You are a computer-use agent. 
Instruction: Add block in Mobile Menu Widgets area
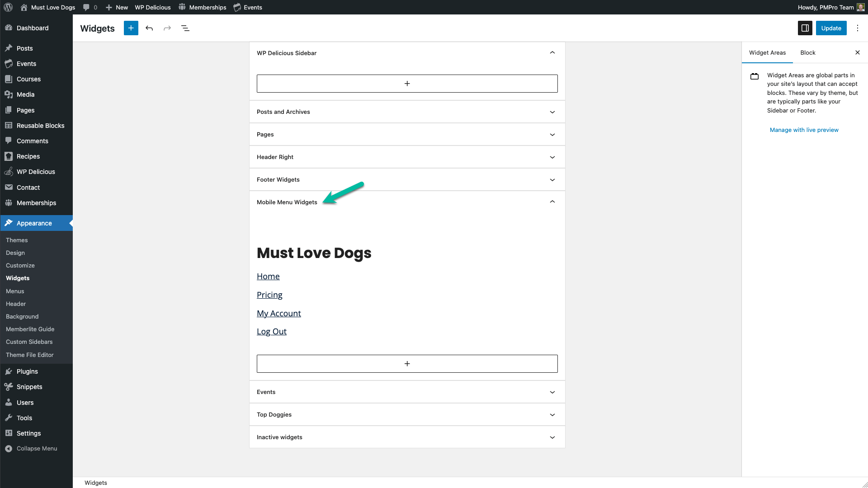tap(407, 364)
